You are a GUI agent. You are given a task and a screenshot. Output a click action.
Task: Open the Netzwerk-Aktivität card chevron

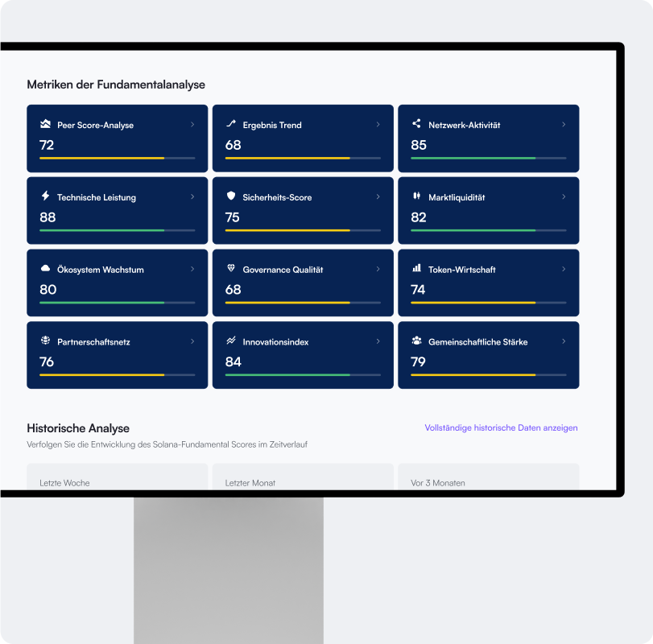coord(564,125)
